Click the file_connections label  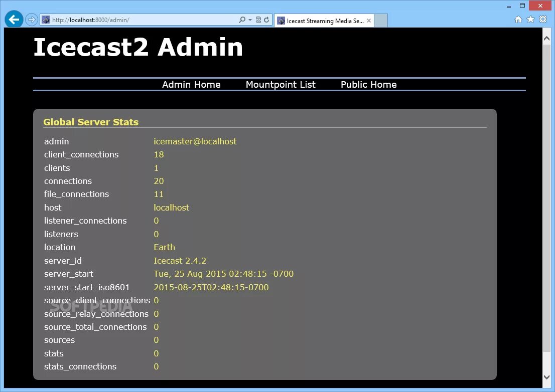point(76,194)
